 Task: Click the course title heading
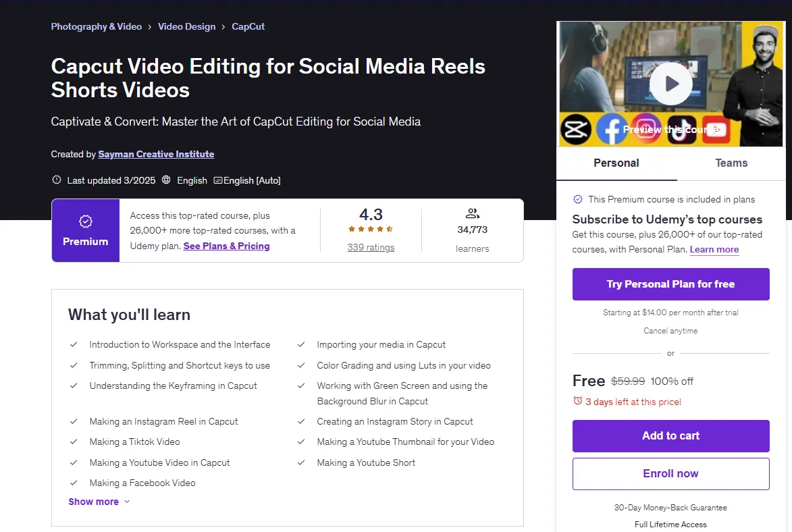click(x=268, y=78)
